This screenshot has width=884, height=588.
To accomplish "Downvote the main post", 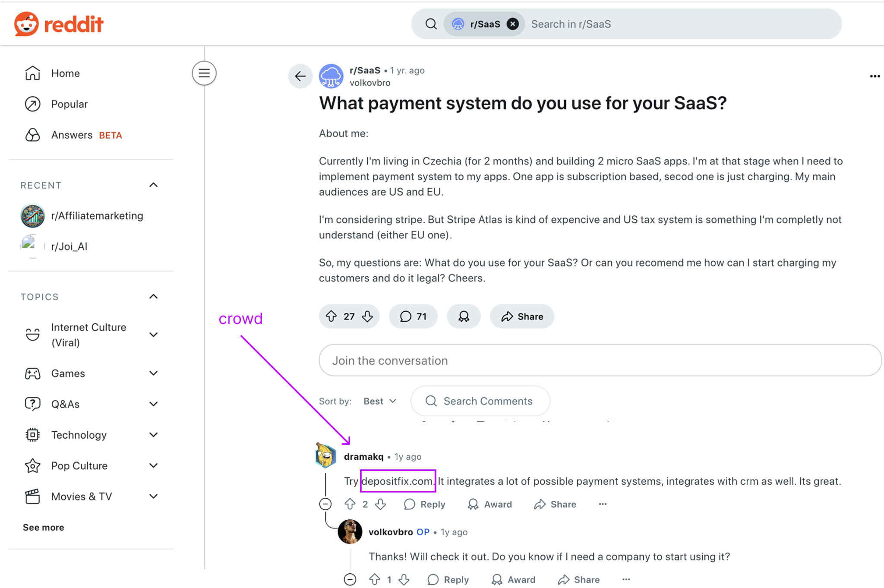I will click(x=367, y=316).
